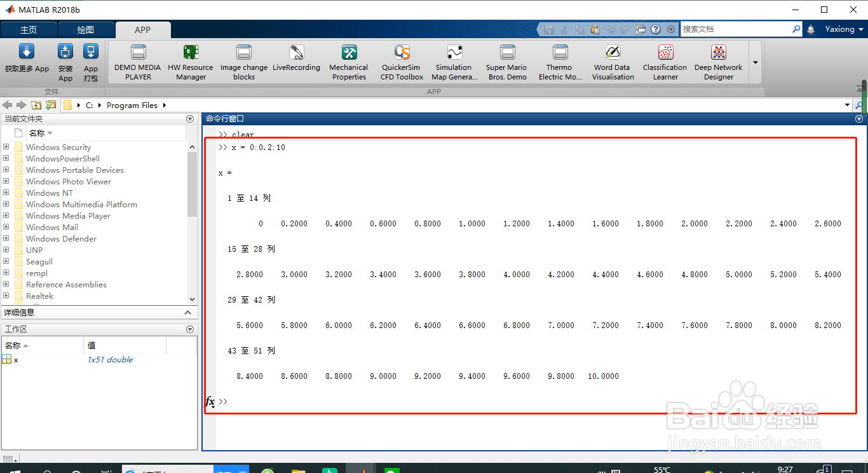Select Windows Portable Devices folder
Screen dimensions: 868x473
(x=75, y=170)
